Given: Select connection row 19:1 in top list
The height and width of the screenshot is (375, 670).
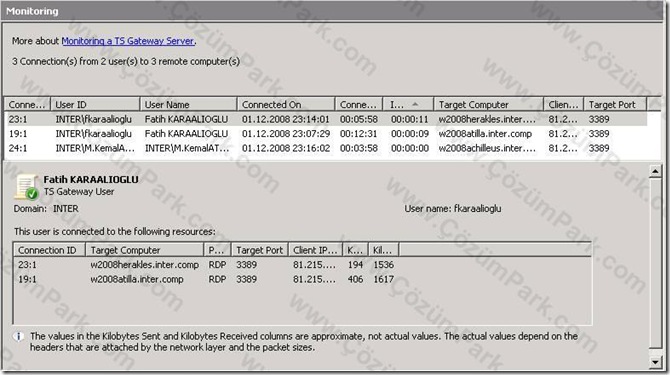Looking at the screenshot, I should (326, 134).
